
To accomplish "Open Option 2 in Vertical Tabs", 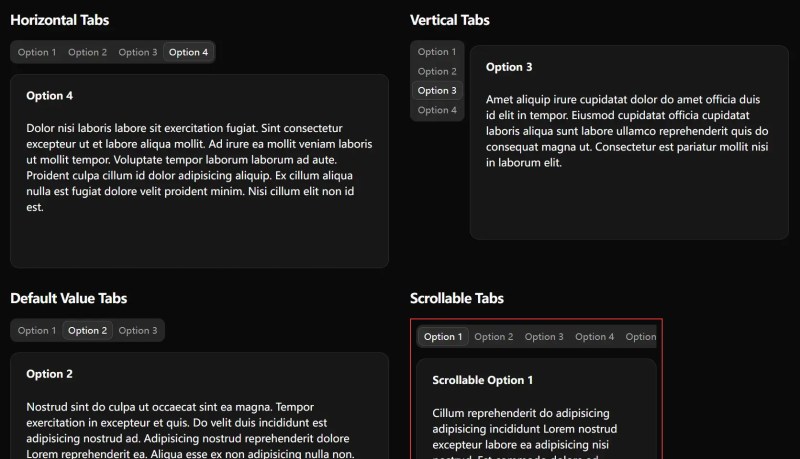I will coord(437,71).
